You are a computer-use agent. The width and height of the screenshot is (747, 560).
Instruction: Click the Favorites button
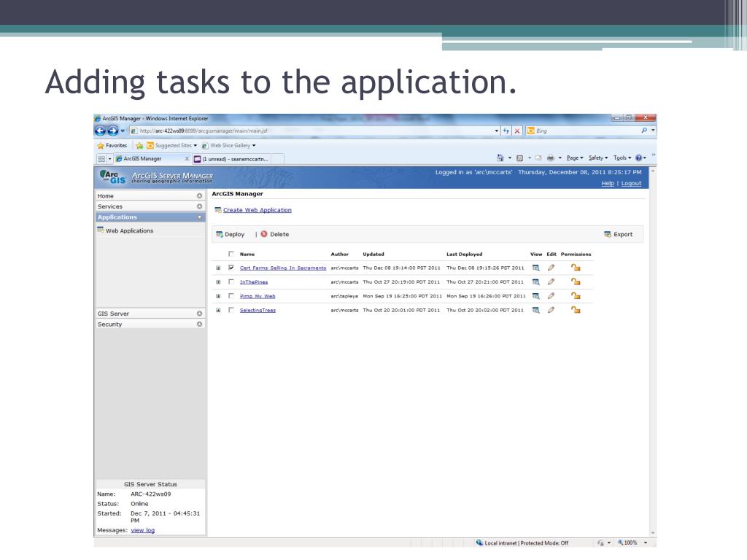[x=112, y=145]
